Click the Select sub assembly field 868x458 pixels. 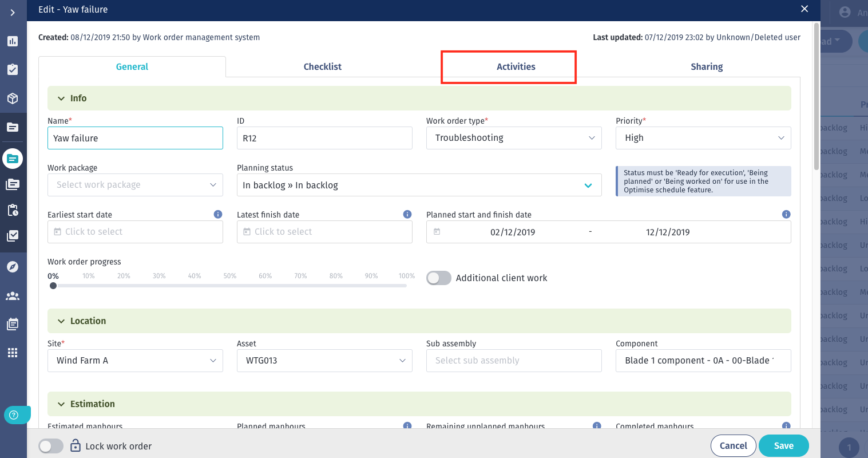[514, 361]
